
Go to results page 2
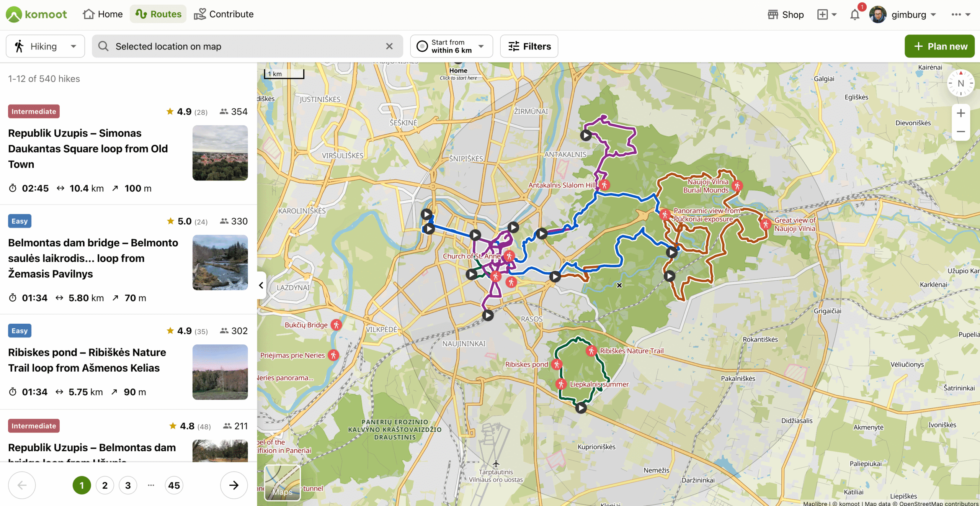pos(105,485)
